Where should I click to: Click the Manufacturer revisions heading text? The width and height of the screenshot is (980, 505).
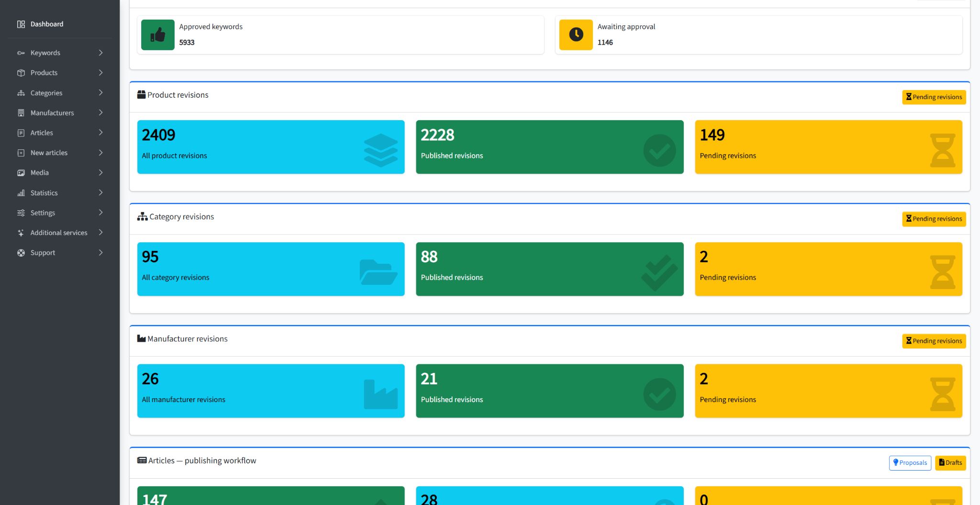coord(187,338)
